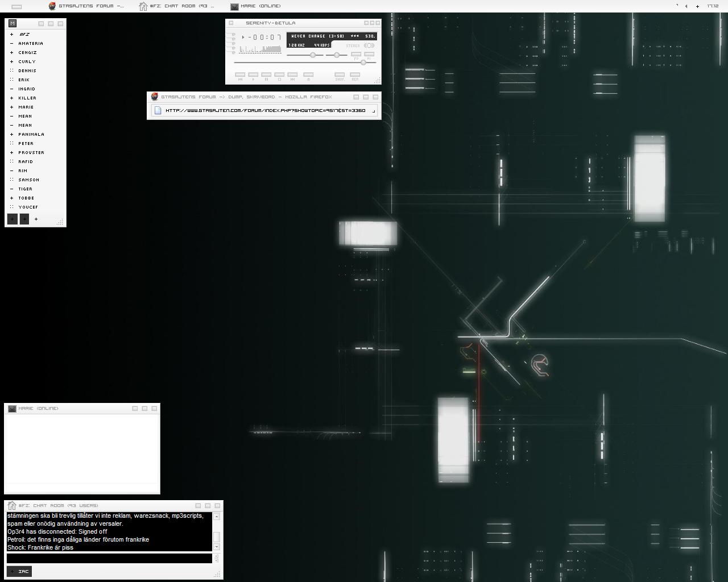Click the status icon beside Samson

11,180
